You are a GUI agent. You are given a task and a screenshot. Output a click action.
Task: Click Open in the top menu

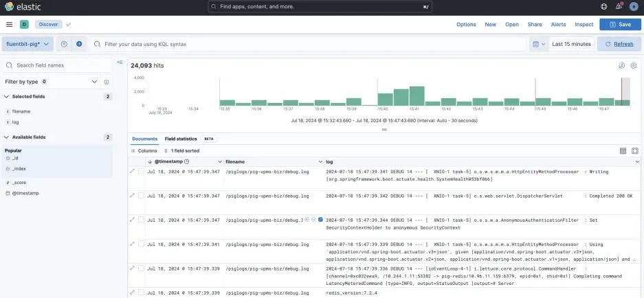(512, 25)
